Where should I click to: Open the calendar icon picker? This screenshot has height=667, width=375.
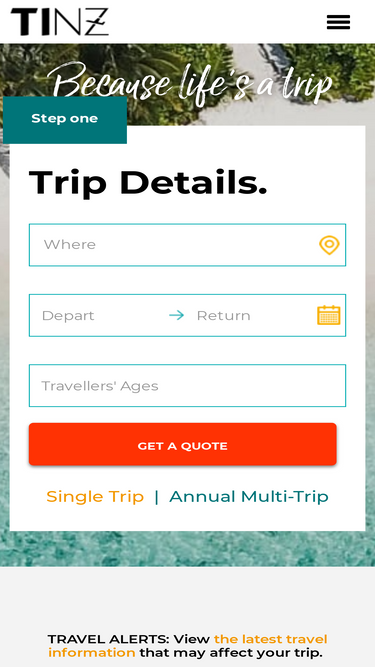pos(329,315)
